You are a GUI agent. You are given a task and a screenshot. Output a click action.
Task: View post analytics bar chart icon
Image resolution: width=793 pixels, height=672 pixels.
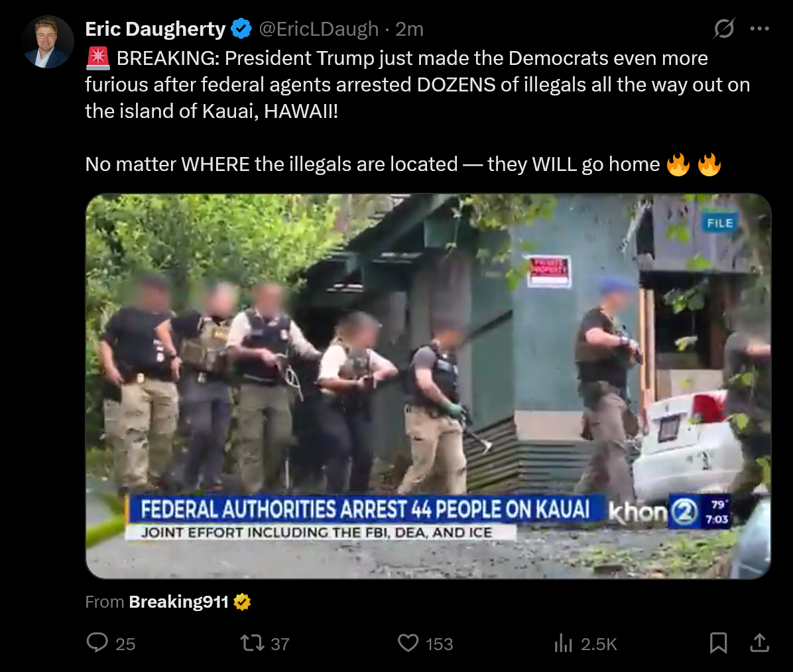[563, 644]
